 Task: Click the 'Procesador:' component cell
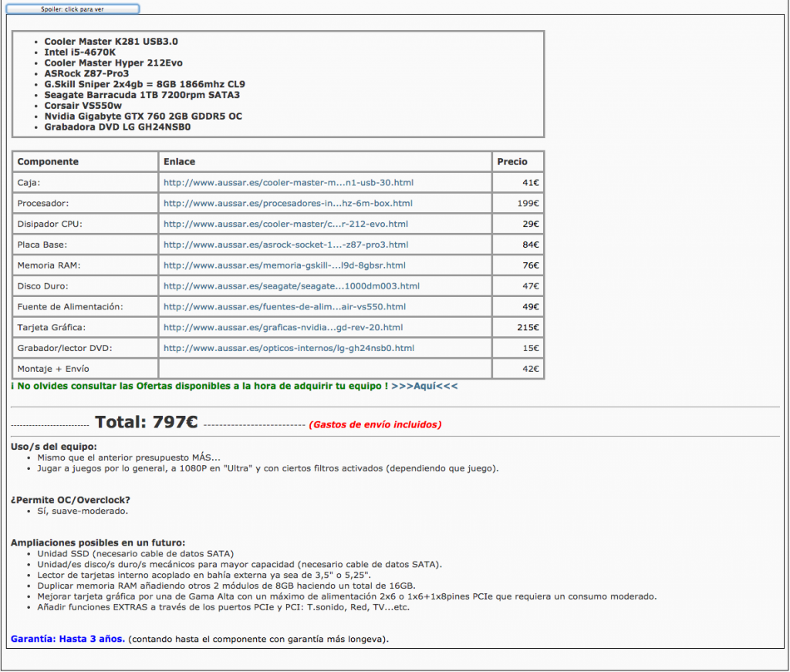(x=85, y=203)
